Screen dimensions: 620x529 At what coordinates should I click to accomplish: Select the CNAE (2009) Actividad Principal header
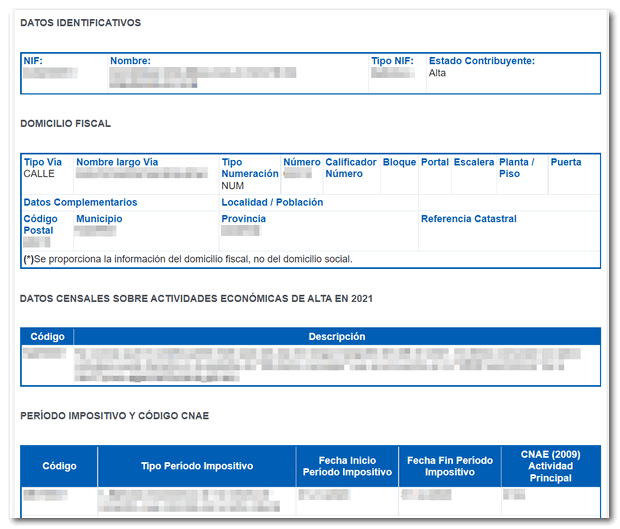click(x=550, y=466)
